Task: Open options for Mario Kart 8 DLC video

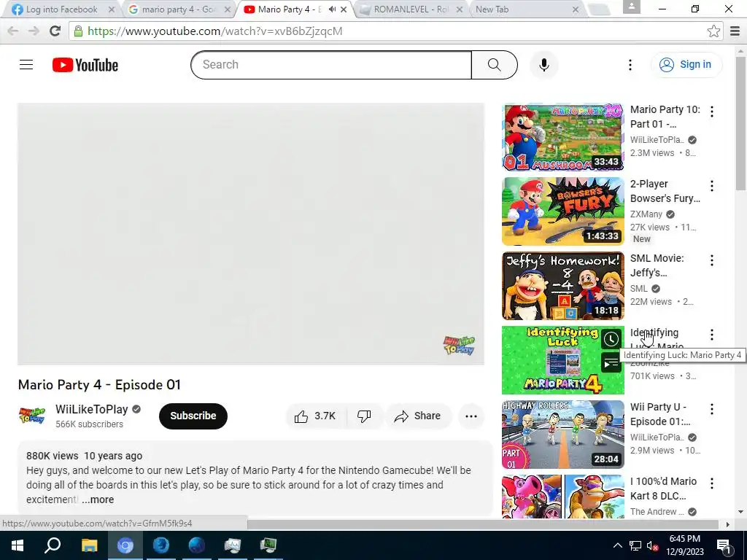Action: tap(712, 483)
